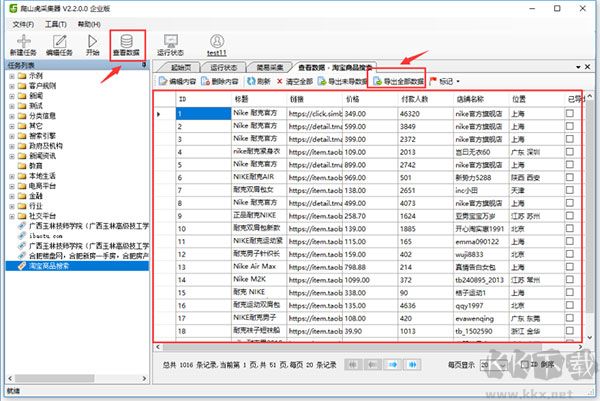Open the 工具(T) menu

[x=56, y=24]
